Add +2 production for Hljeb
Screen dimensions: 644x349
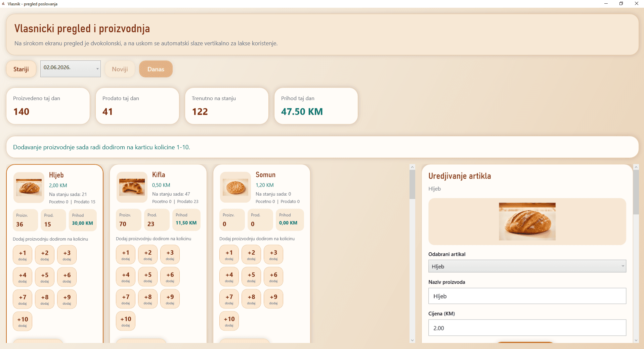(x=45, y=255)
